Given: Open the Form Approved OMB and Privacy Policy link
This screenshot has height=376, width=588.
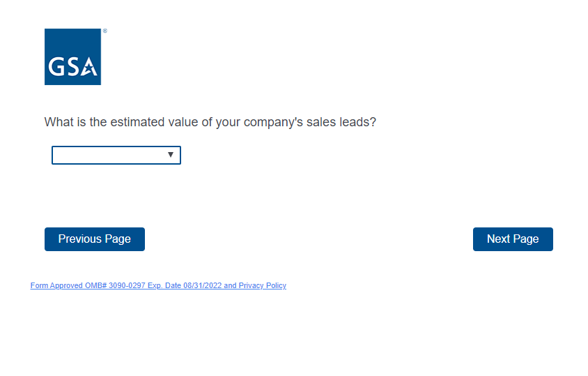Looking at the screenshot, I should click(x=158, y=285).
